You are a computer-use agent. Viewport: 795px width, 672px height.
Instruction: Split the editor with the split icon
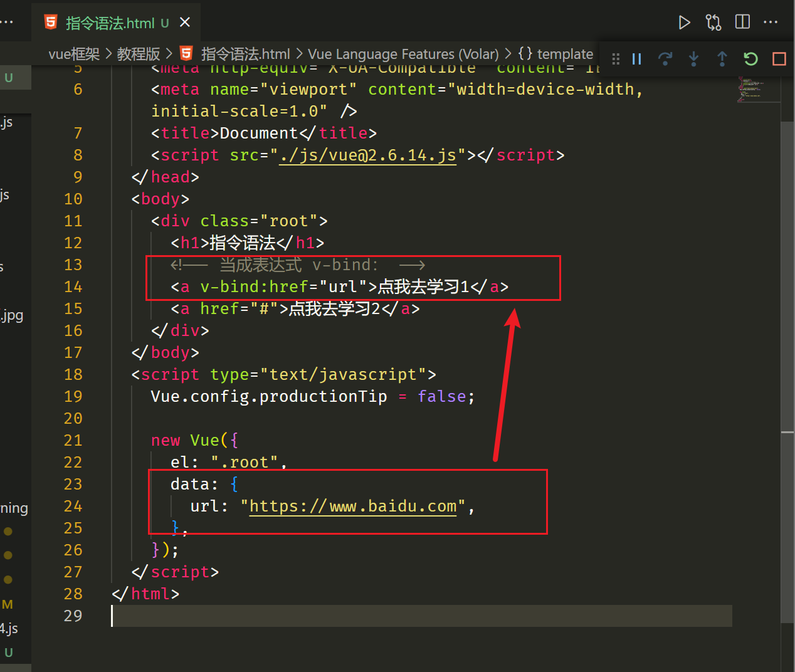742,22
